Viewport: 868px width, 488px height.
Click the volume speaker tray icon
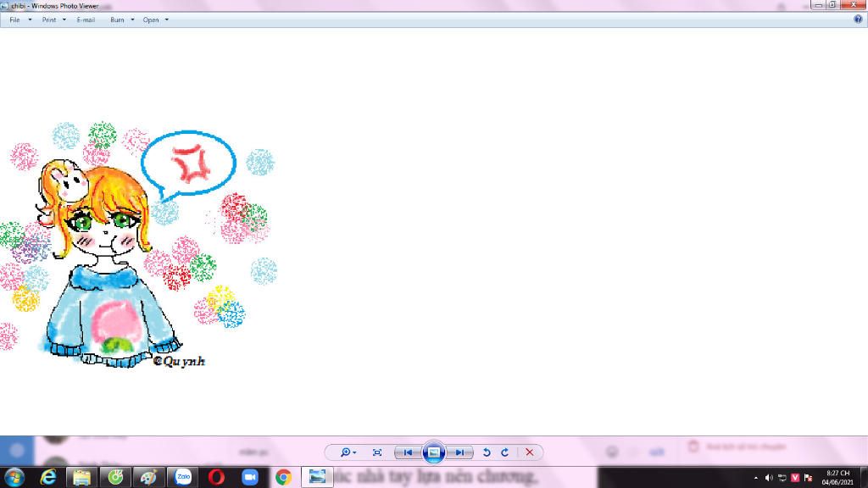(769, 478)
